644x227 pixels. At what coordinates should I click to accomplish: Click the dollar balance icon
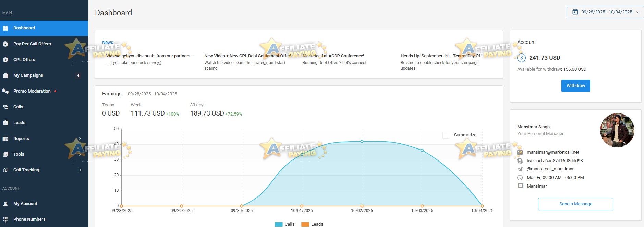pyautogui.click(x=521, y=58)
